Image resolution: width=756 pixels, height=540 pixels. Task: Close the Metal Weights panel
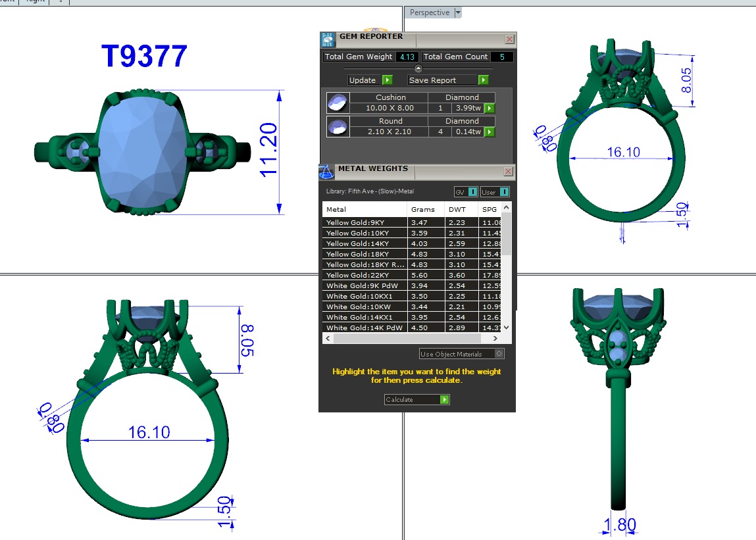click(508, 172)
